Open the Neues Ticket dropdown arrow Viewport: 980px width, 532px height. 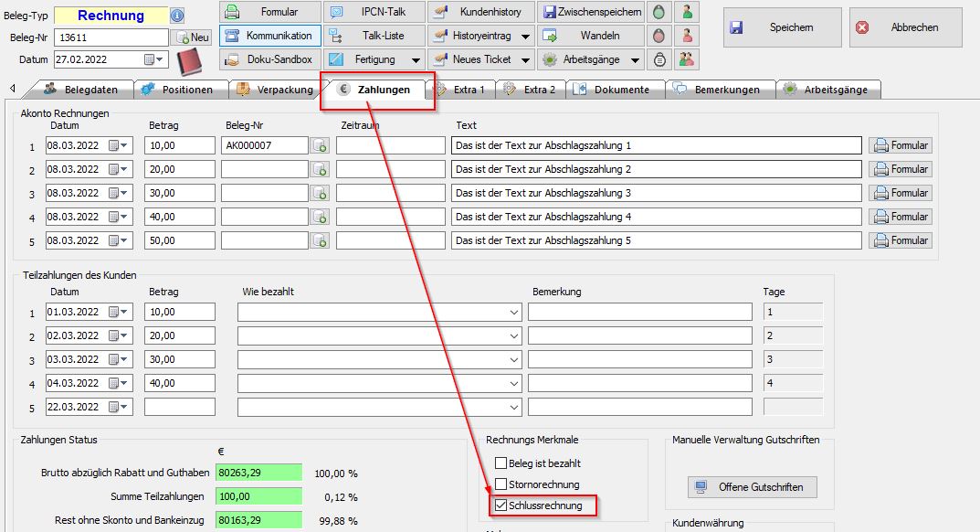point(526,60)
